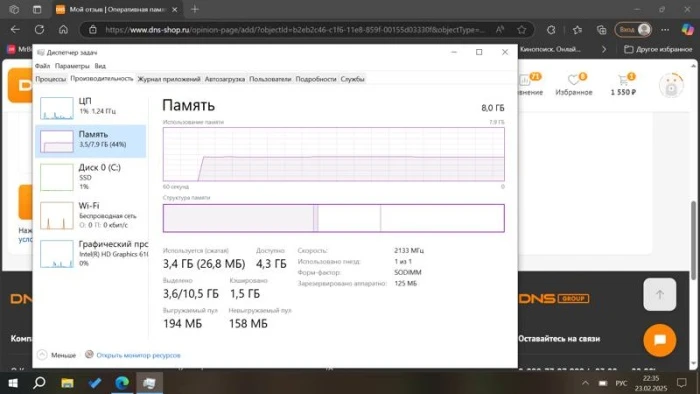The image size is (700, 394).
Task: Switch to the Службы tab
Action: tap(352, 79)
